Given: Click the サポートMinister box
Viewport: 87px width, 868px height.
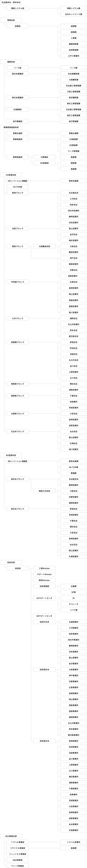Looking at the screenshot, I should (44, 574).
